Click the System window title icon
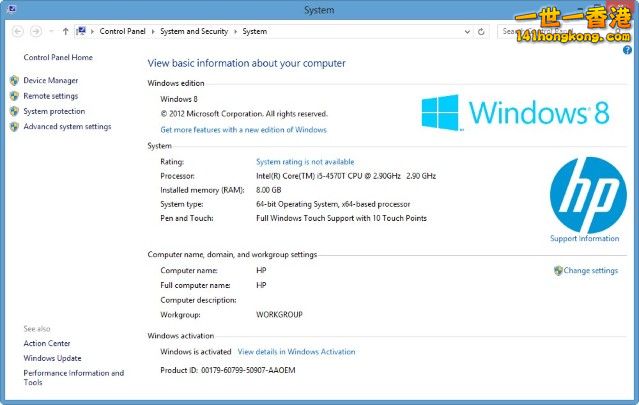This screenshot has width=639, height=405. point(12,9)
